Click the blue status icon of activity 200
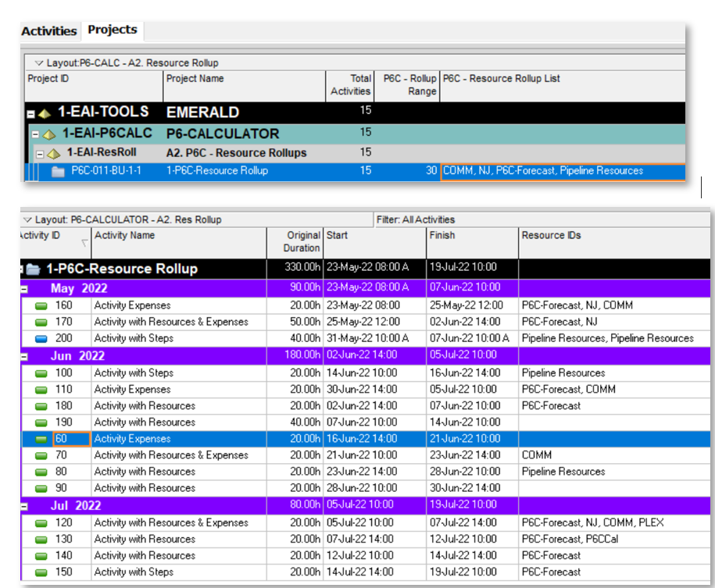715x588 pixels. [41, 339]
